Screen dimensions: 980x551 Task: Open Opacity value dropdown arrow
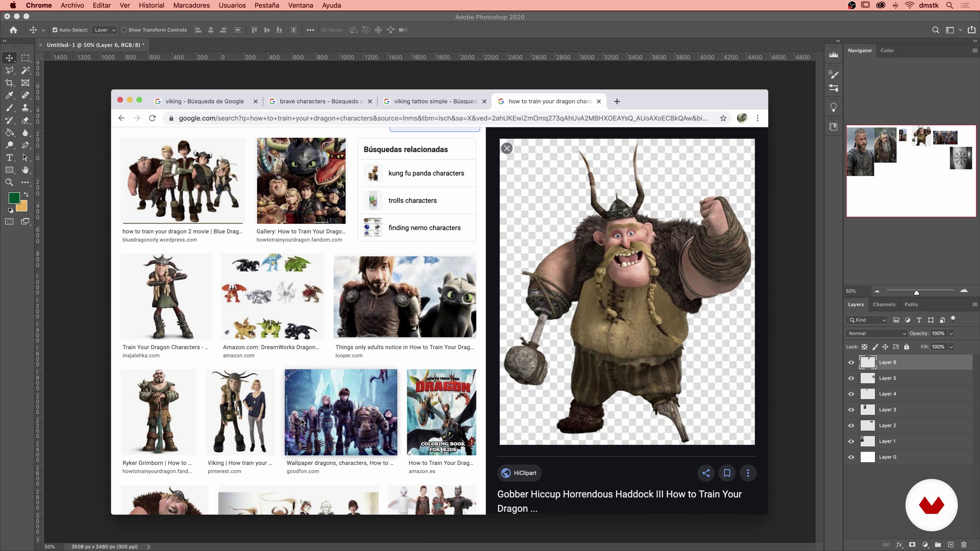click(x=951, y=333)
